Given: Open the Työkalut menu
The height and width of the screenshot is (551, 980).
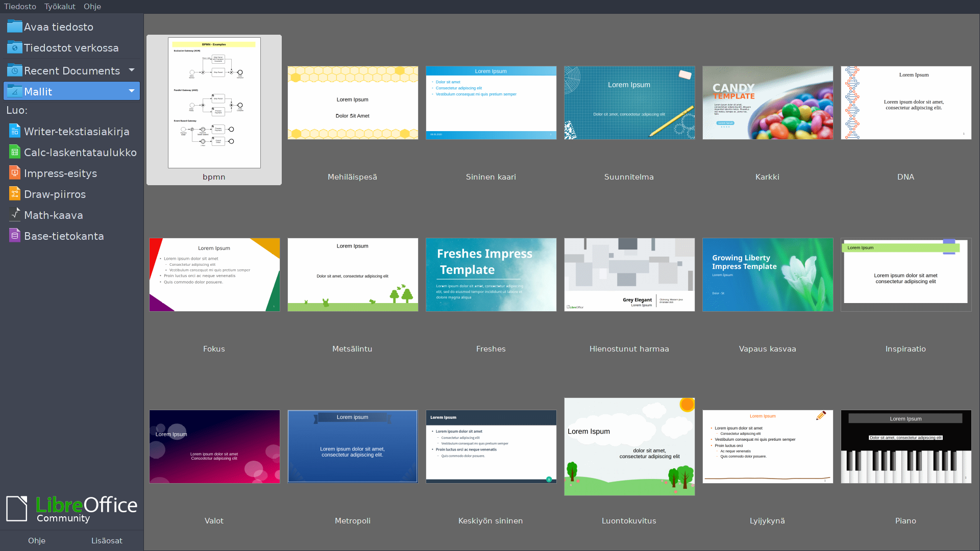Looking at the screenshot, I should point(60,7).
